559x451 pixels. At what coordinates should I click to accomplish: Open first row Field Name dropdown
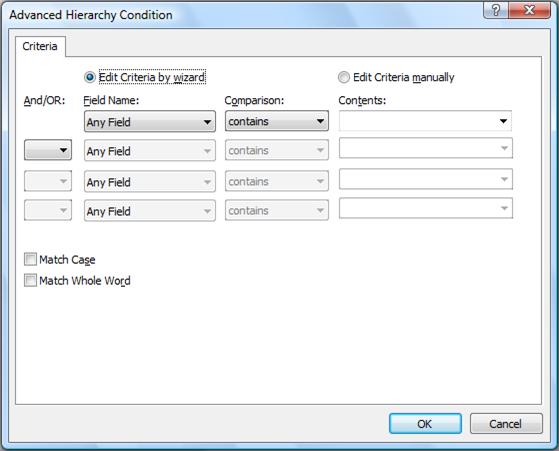tap(150, 122)
